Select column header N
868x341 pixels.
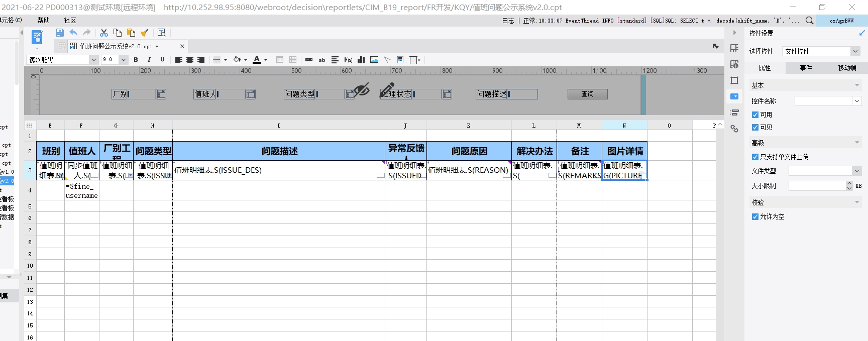624,126
